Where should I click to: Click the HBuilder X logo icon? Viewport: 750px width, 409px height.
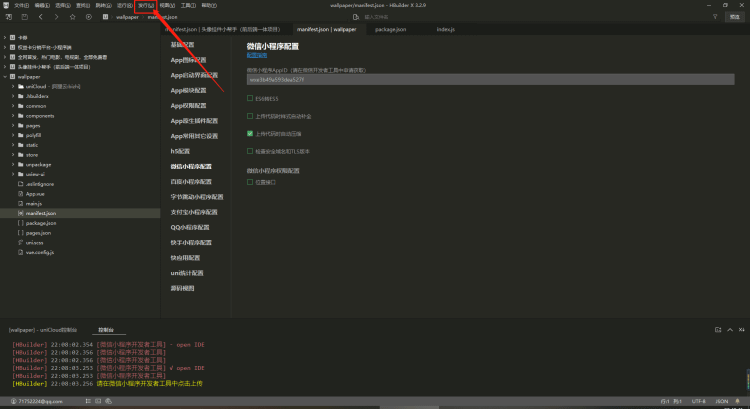tap(6, 5)
